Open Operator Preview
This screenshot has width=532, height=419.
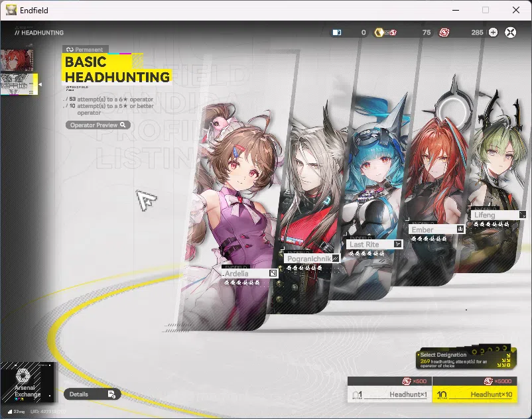(98, 125)
